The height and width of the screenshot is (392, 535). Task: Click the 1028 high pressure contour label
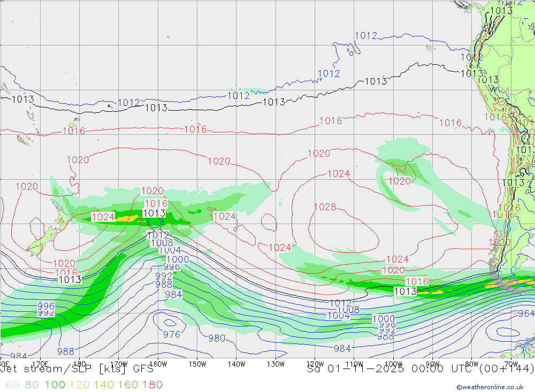[325, 207]
